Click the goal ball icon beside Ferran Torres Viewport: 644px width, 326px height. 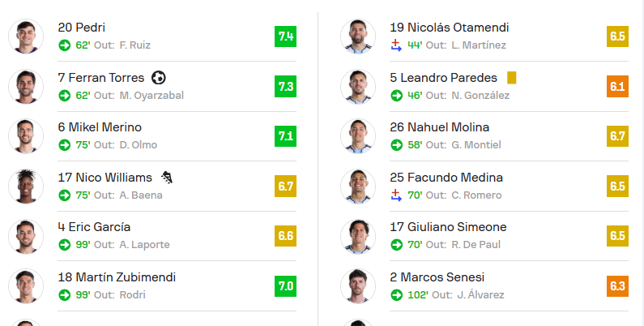[x=159, y=78]
